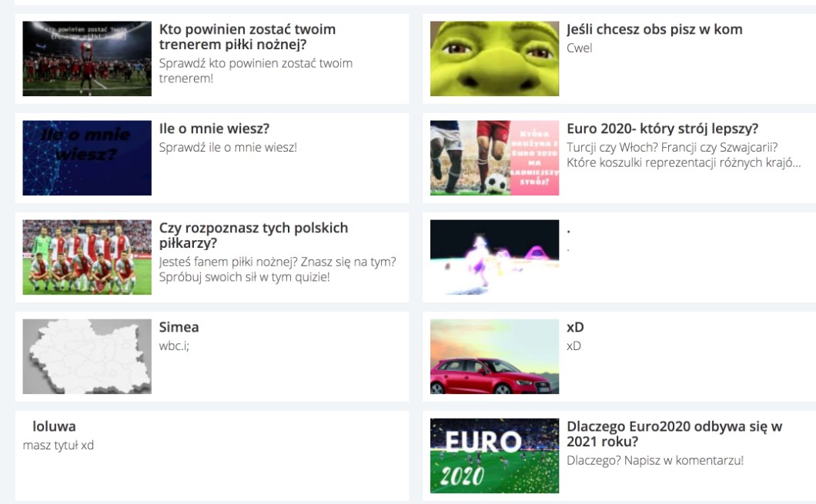Open 'Dlaczego Euro2020 odbywa się w 2021' title
Screen dimensions: 816x504
[x=674, y=434]
